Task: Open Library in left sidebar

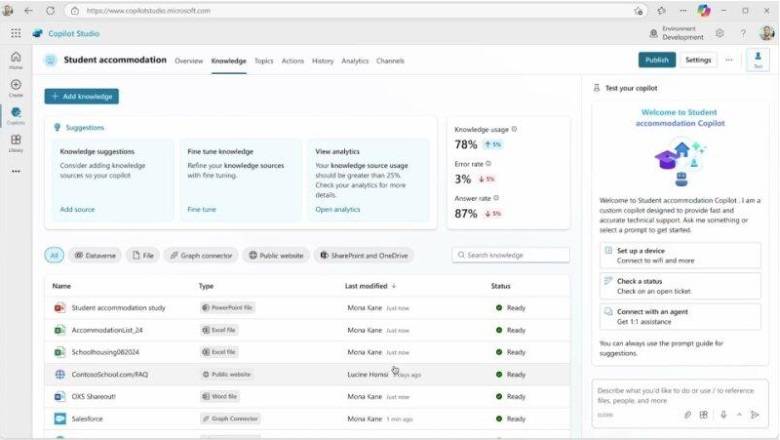Action: [16, 143]
